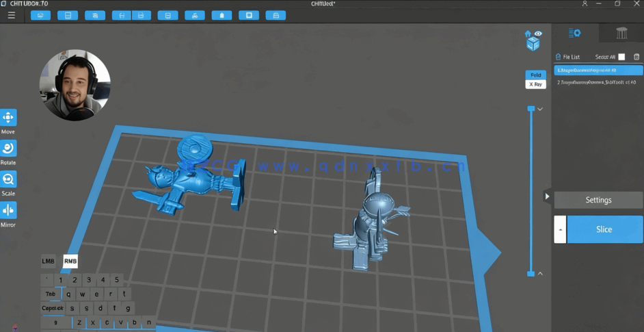Select the first highlighted file in the list

[598, 71]
